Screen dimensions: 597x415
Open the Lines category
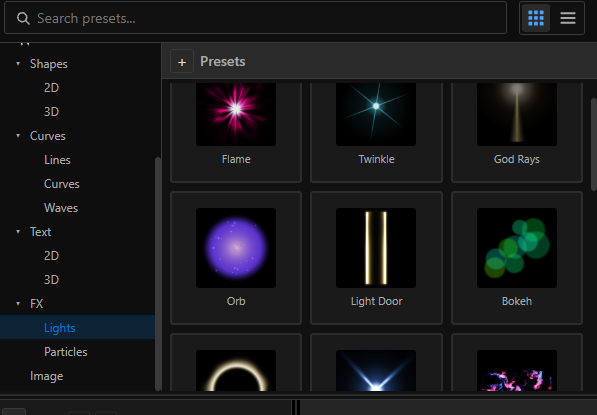[x=57, y=160]
